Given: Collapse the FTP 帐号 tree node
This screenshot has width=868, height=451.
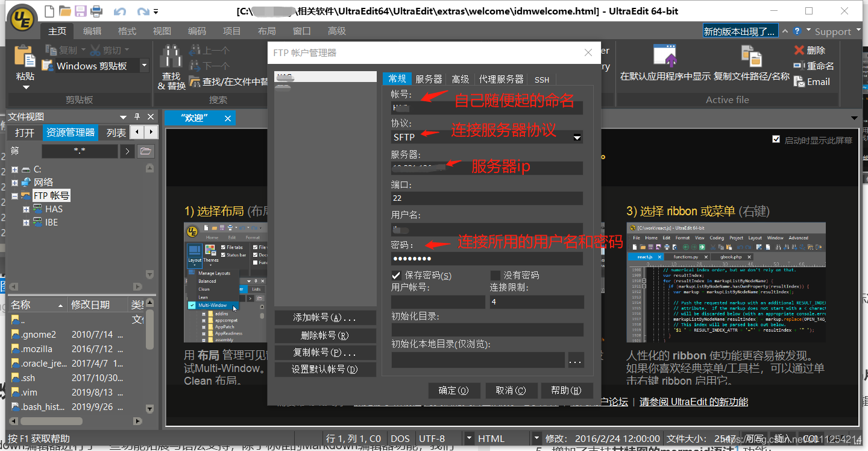Looking at the screenshot, I should (x=14, y=196).
